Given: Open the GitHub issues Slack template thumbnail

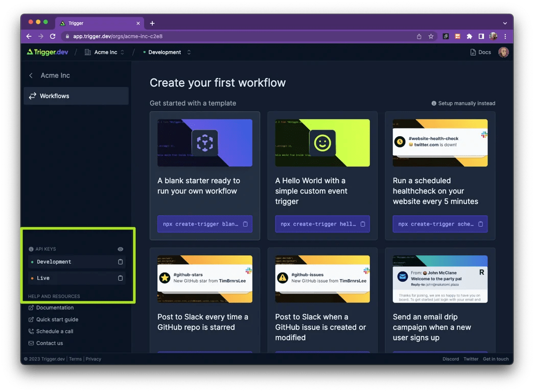Looking at the screenshot, I should [x=322, y=279].
